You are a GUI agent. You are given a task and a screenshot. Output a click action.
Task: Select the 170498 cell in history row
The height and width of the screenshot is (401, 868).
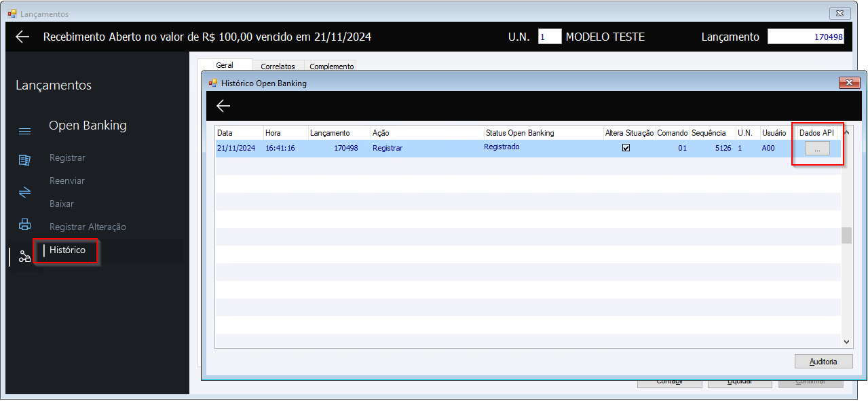pyautogui.click(x=339, y=148)
